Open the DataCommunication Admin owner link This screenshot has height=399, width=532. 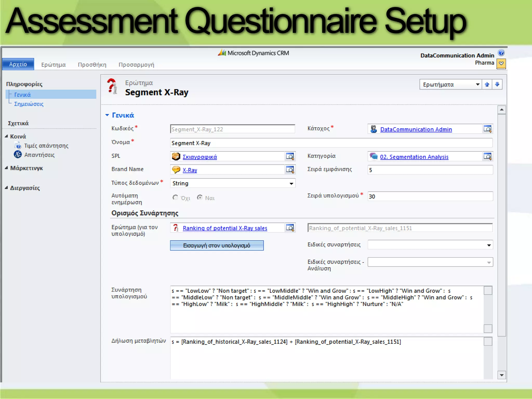pyautogui.click(x=416, y=129)
